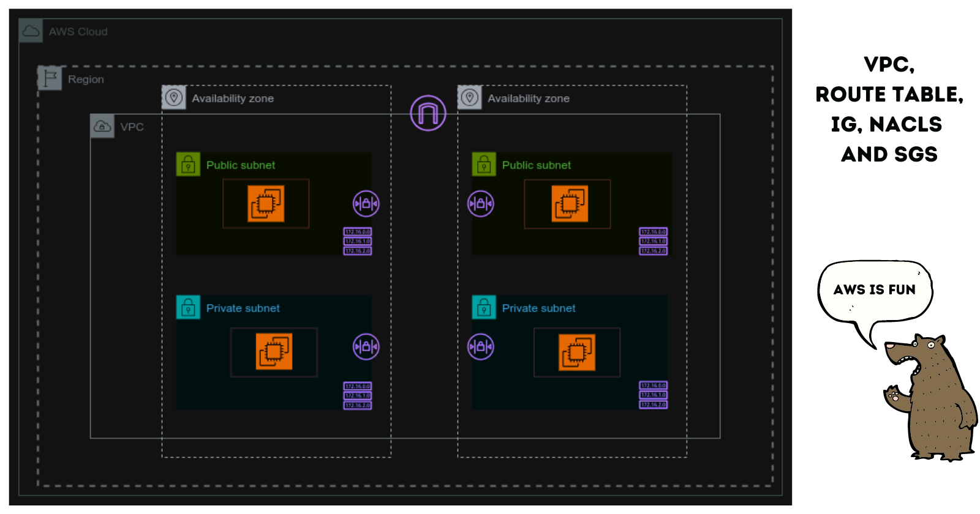This screenshot has width=980, height=514.
Task: Click right Availability zone label
Action: (x=529, y=99)
